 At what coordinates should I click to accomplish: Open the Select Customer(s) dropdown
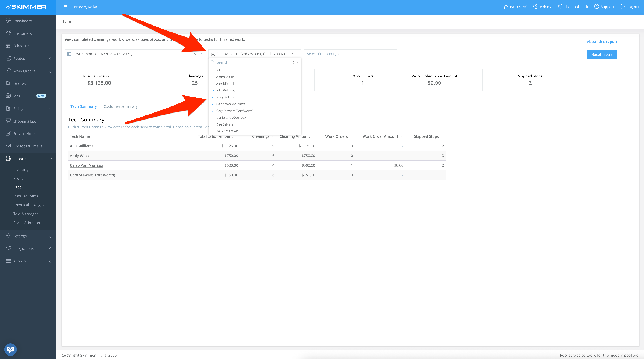(x=350, y=54)
